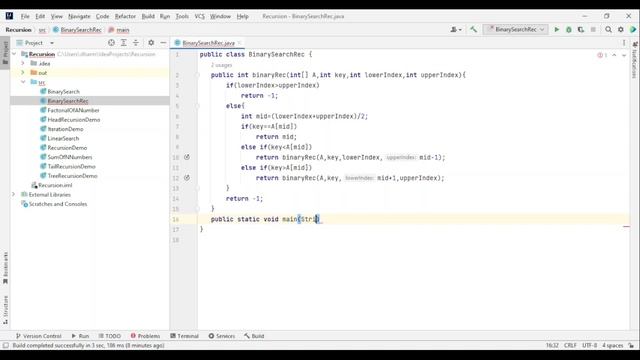Click the CRLF line separator widget
Viewport: 640px width, 360px height.
tap(570, 345)
